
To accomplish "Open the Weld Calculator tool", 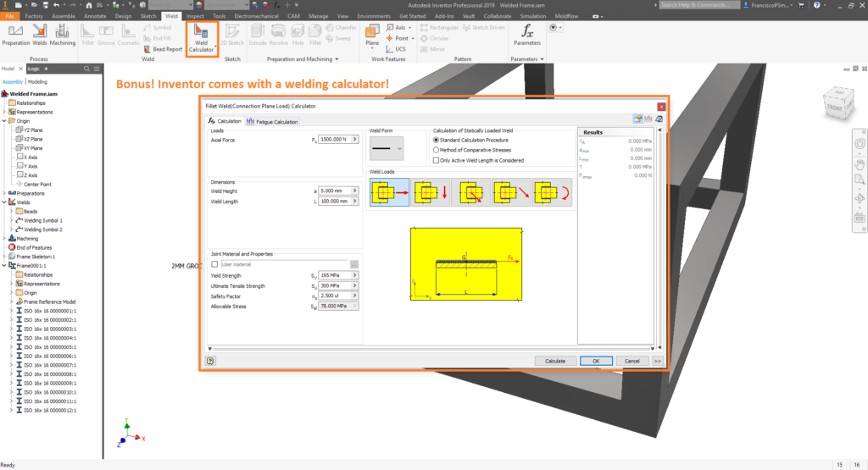I will (x=202, y=39).
